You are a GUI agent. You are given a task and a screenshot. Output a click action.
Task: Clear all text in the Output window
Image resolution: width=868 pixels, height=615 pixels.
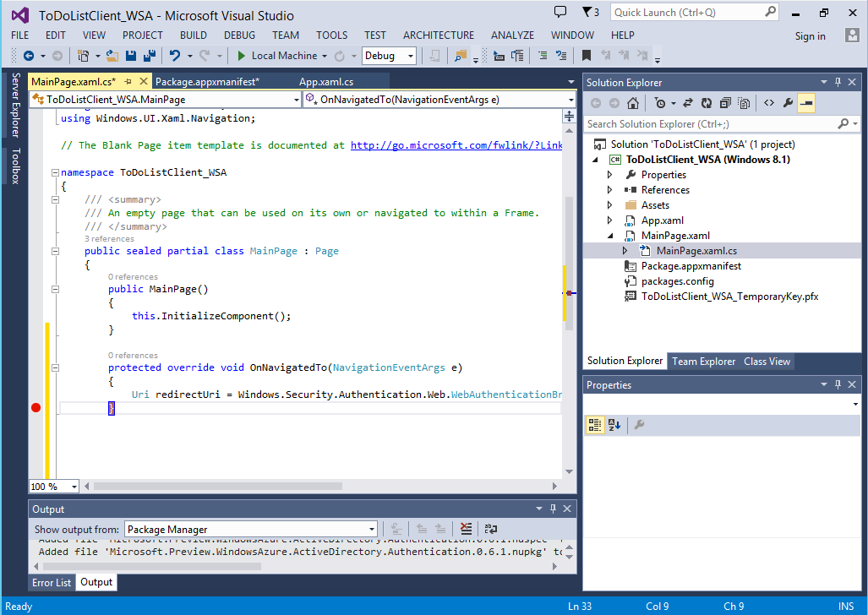(466, 528)
